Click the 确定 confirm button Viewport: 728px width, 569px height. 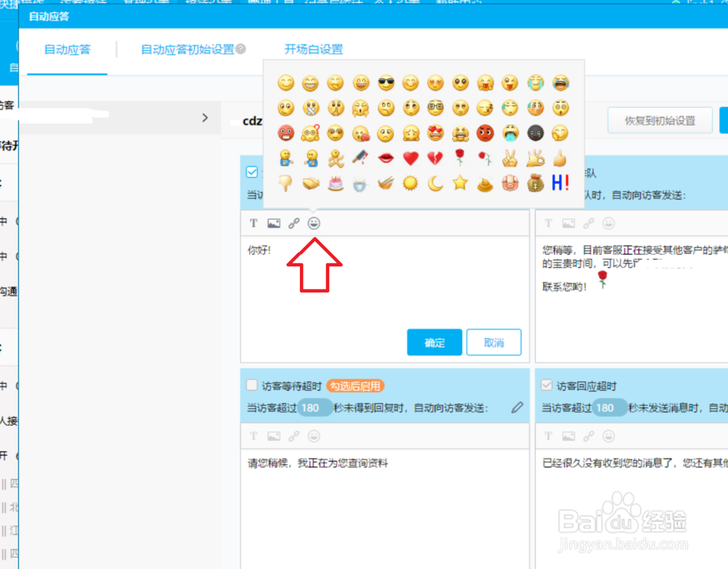pos(434,342)
